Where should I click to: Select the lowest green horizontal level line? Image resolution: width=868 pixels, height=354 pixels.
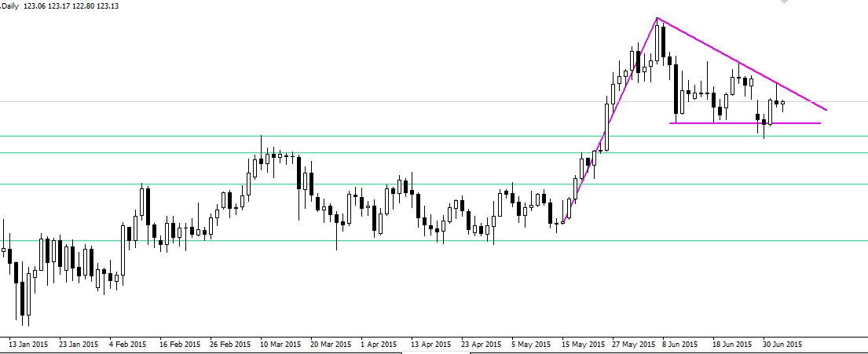(434, 241)
